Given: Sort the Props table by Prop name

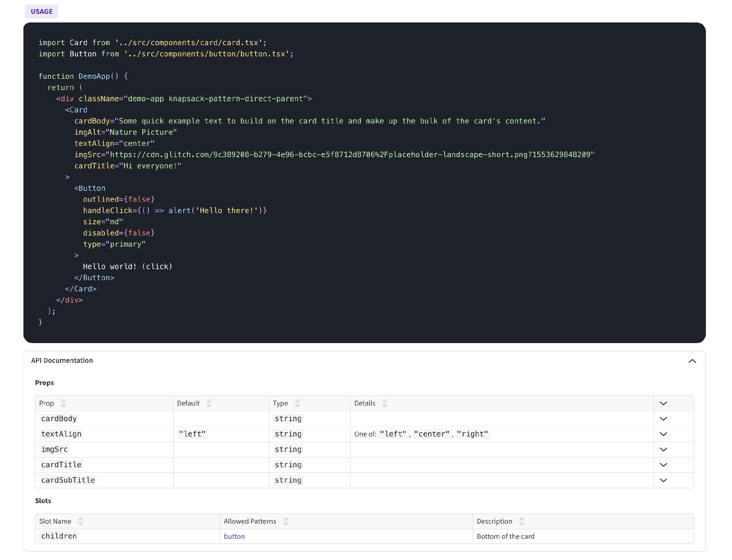Looking at the screenshot, I should [x=63, y=403].
